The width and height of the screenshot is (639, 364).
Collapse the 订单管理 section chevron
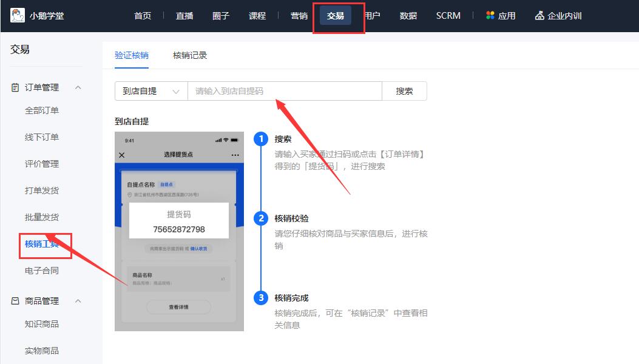[78, 87]
